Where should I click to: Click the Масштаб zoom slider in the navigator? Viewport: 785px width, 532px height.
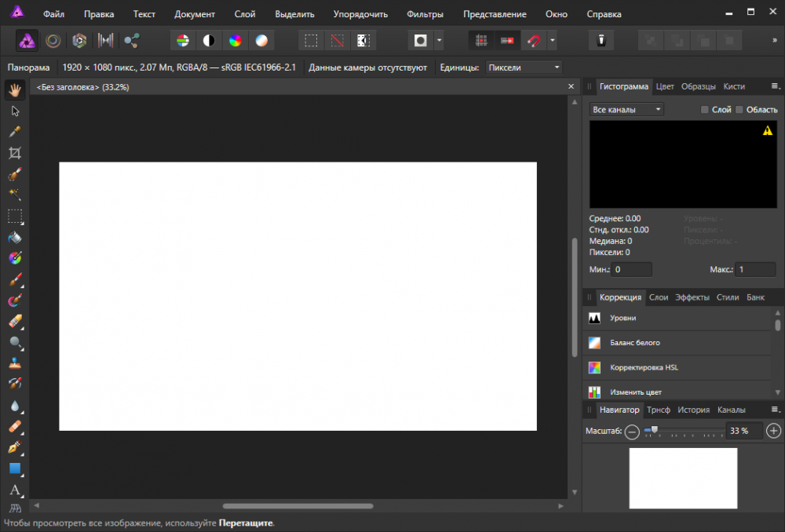point(684,431)
